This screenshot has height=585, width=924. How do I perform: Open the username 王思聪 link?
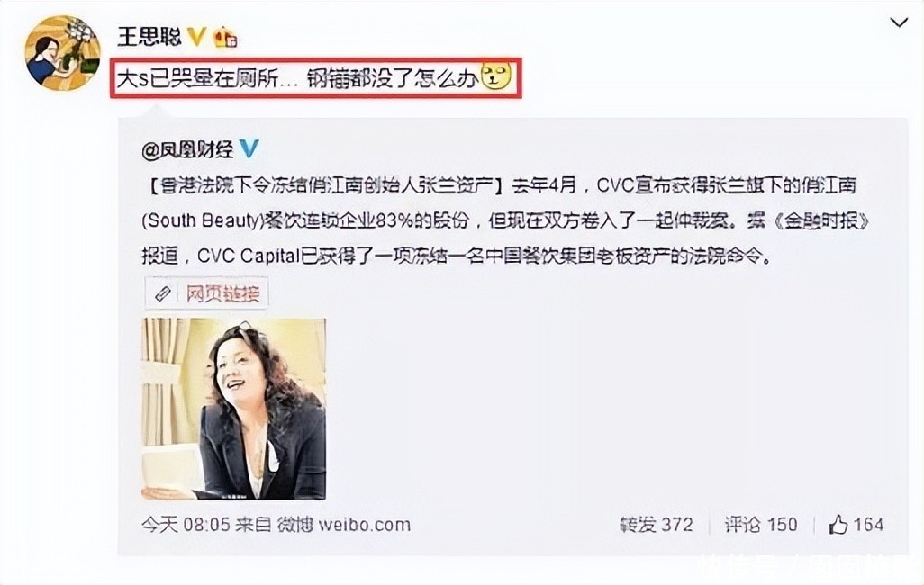(x=149, y=37)
